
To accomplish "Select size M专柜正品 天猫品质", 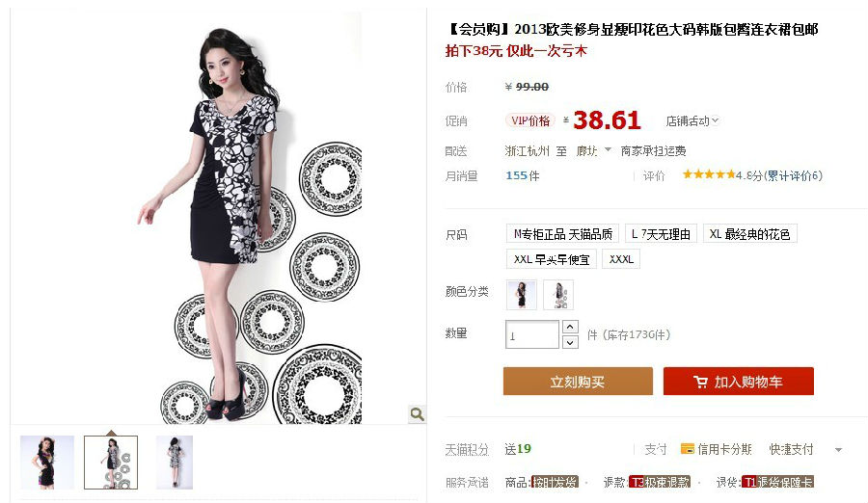I will tap(562, 234).
